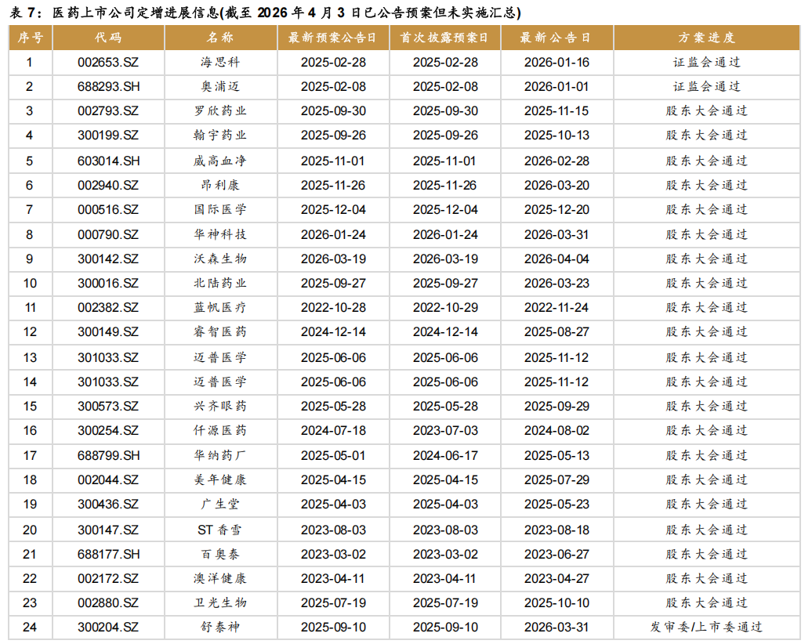Screen dimensions: 812x644
Task: Select the date 2022-10-29
Action: point(444,308)
